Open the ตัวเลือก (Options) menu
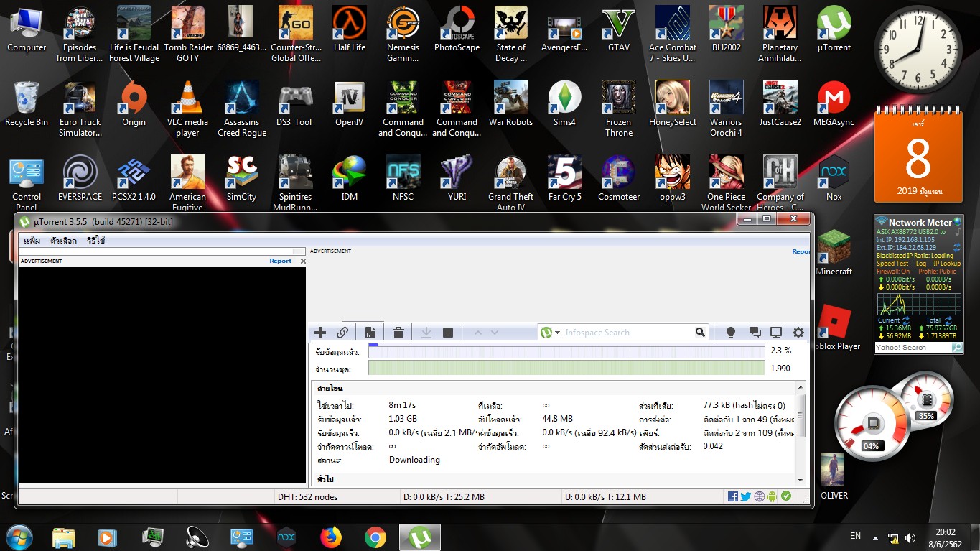 click(x=63, y=241)
